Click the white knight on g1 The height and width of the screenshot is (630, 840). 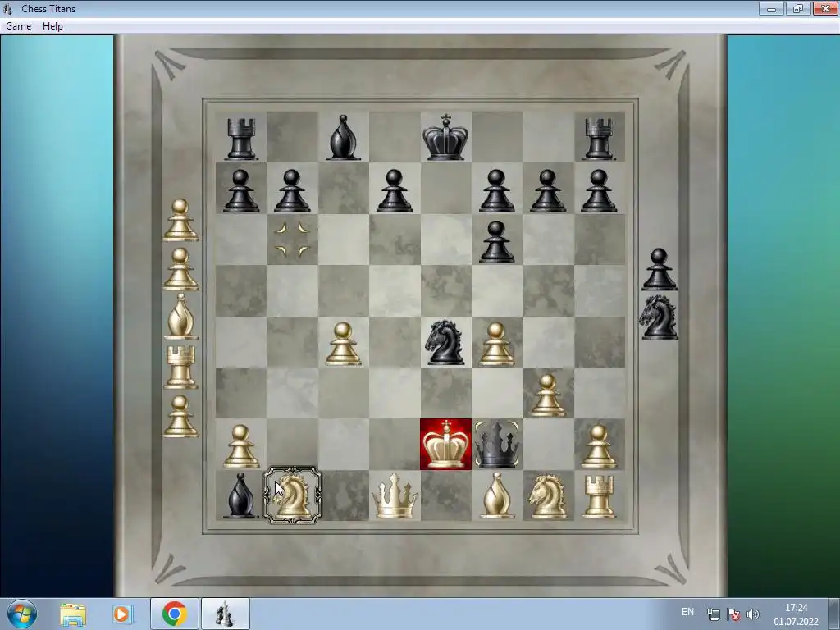click(547, 496)
